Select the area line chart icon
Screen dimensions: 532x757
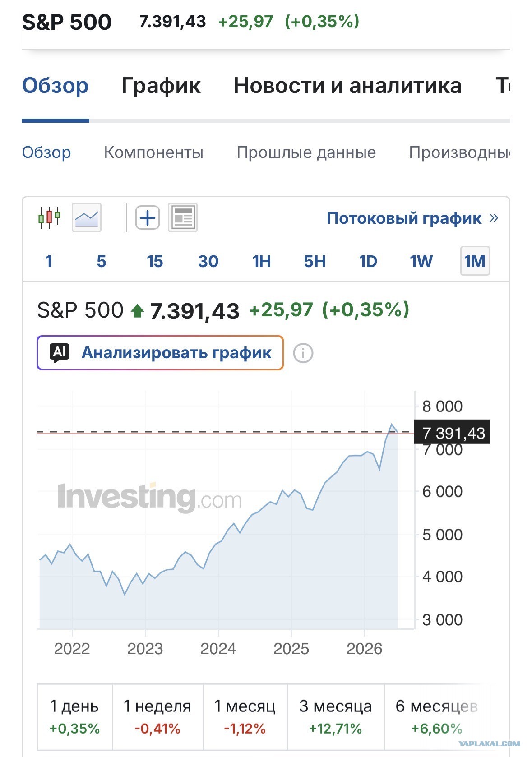pyautogui.click(x=87, y=217)
